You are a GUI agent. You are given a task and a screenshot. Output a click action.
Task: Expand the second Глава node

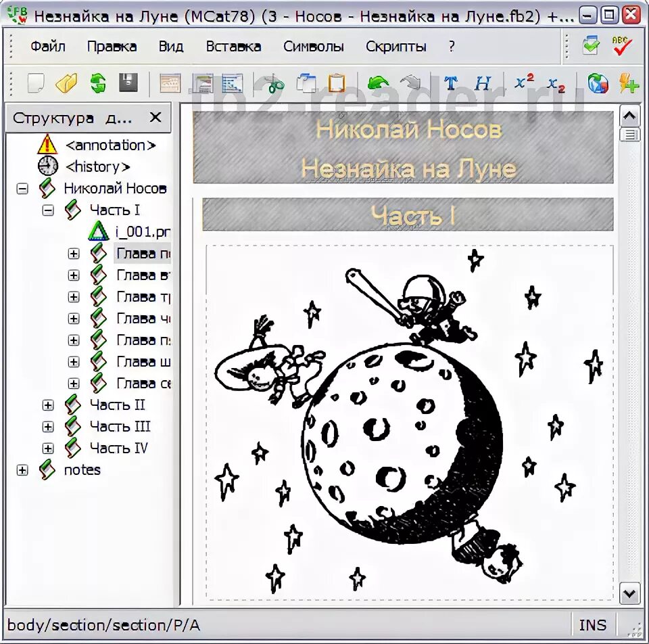click(74, 275)
